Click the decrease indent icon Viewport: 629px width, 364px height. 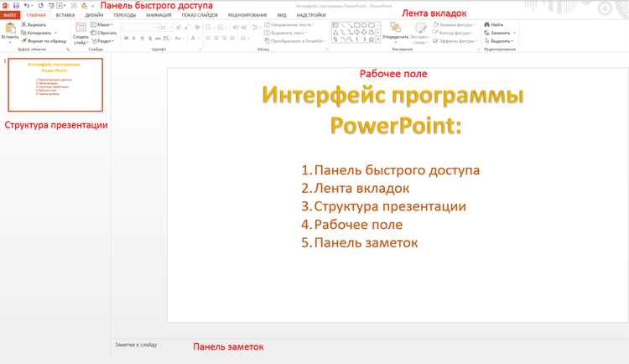tap(236, 28)
